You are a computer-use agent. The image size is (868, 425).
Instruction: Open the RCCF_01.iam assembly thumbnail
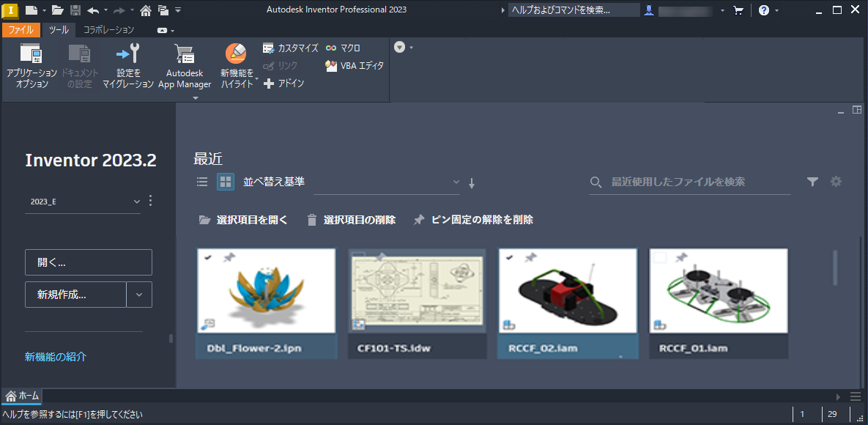pos(719,291)
